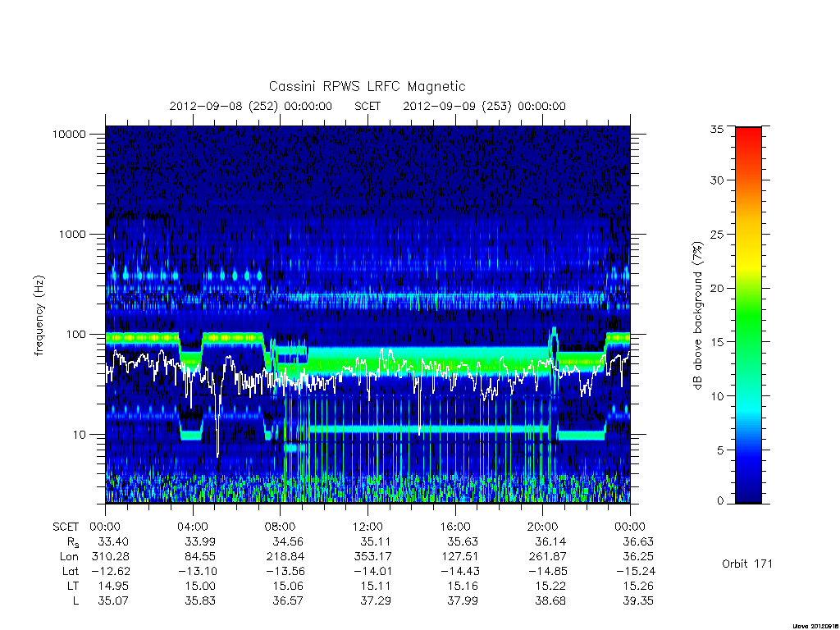The height and width of the screenshot is (630, 840).
Task: Select the '10' frequency axis tick label
Action: (x=80, y=435)
